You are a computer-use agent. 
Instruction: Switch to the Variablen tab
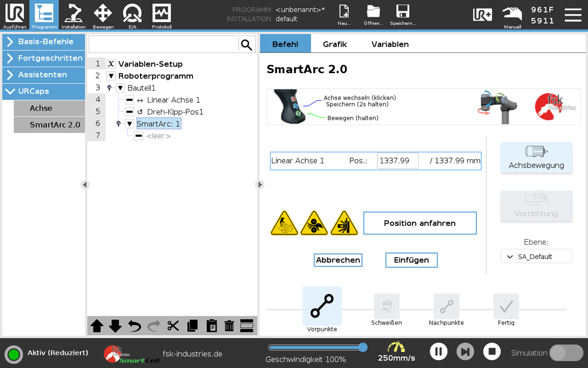(x=390, y=44)
